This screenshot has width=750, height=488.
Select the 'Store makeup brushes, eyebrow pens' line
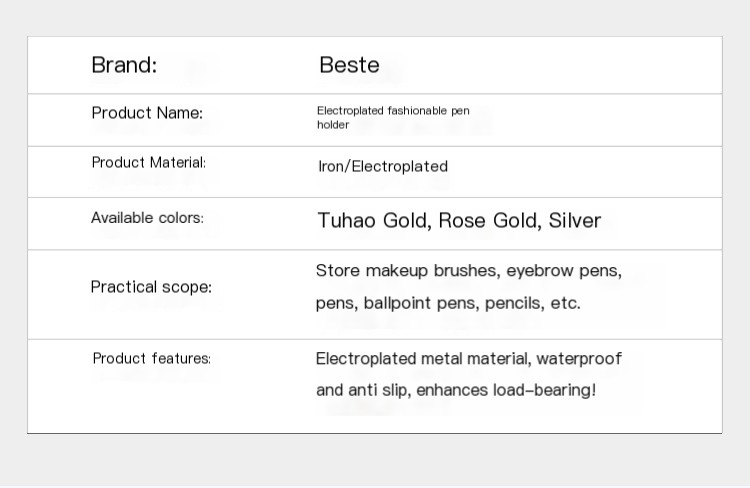point(469,271)
